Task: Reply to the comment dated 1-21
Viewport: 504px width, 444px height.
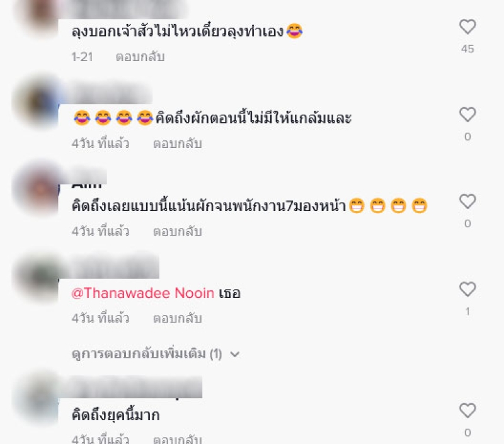Action: click(140, 57)
